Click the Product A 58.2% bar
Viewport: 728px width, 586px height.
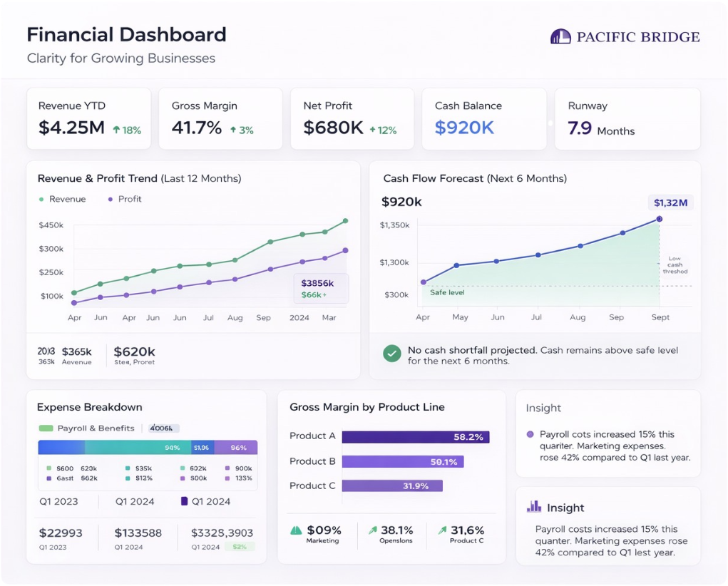pyautogui.click(x=415, y=436)
